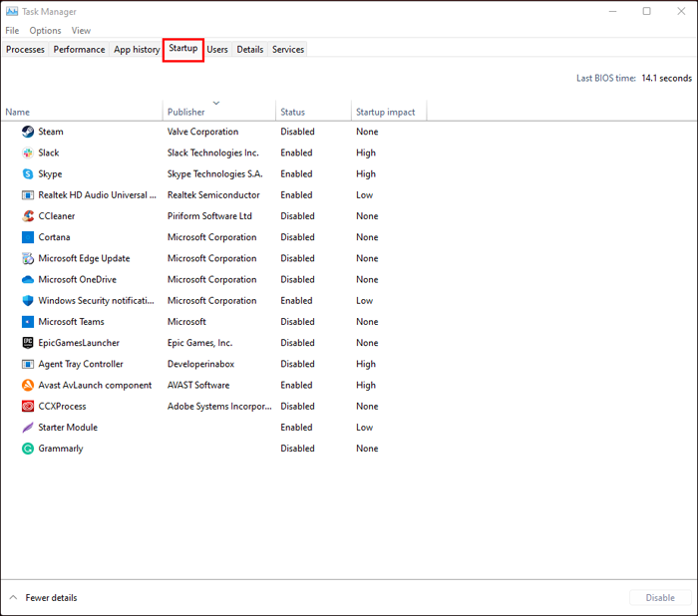The height and width of the screenshot is (616, 698).
Task: Switch to the Services tab
Action: tap(288, 50)
